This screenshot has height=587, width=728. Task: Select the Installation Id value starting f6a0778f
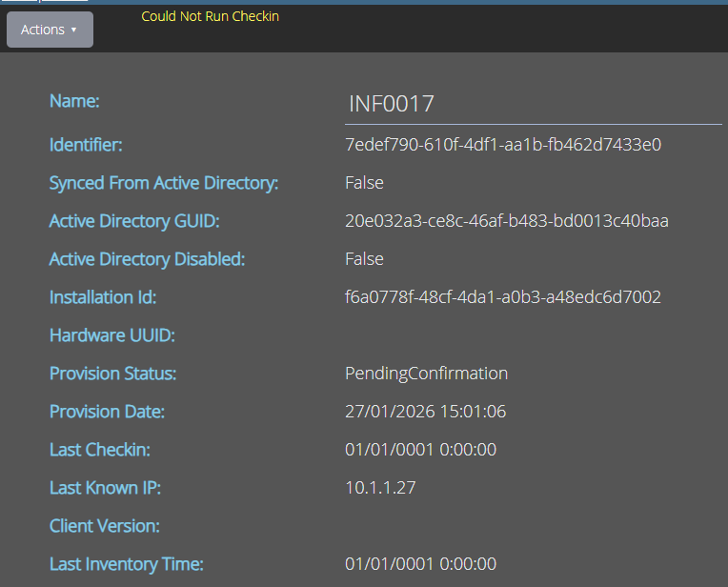point(502,297)
